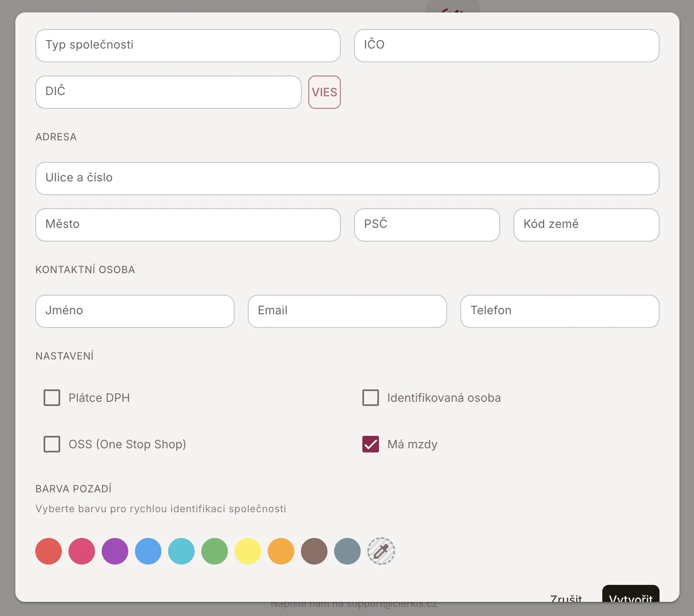Choose the purple color swatch
694x616 pixels.
(x=115, y=551)
